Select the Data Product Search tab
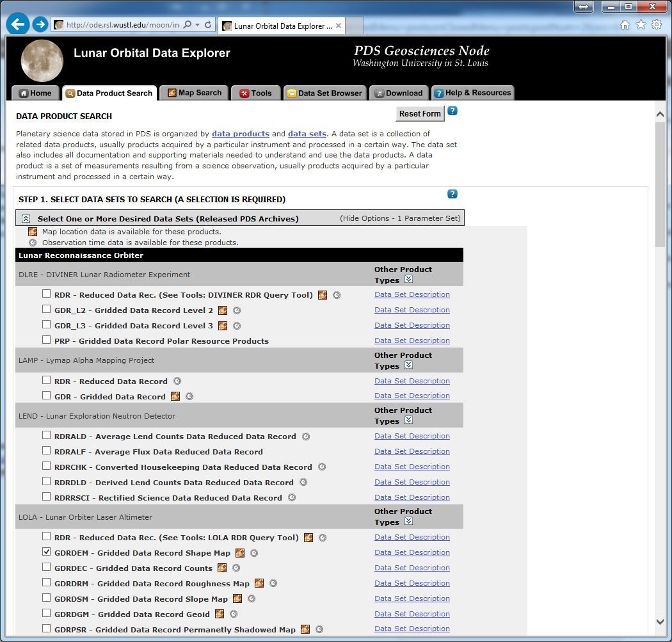The image size is (672, 642). coord(109,93)
